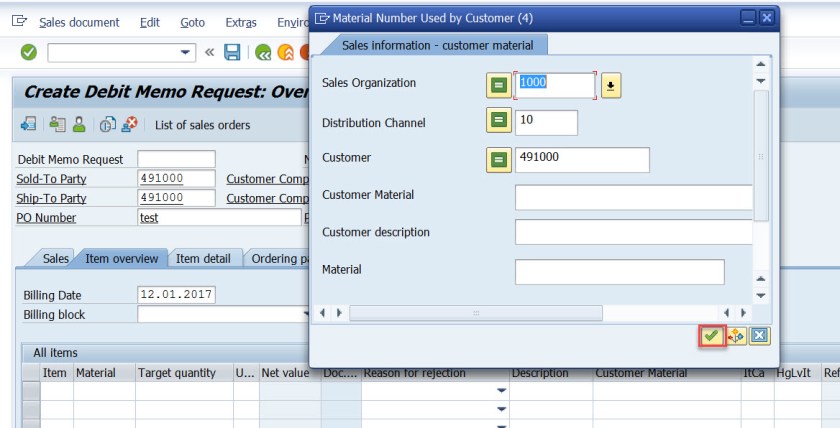This screenshot has width=840, height=428.
Task: Select the Sales tab
Action: [x=55, y=258]
